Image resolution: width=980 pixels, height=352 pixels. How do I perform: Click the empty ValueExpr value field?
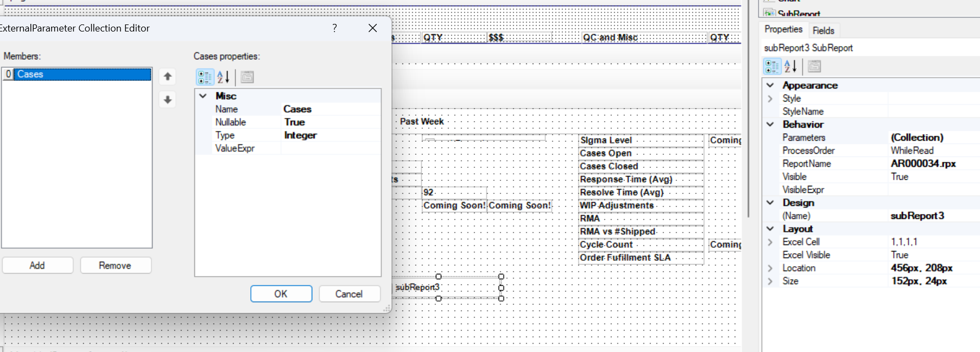(331, 148)
